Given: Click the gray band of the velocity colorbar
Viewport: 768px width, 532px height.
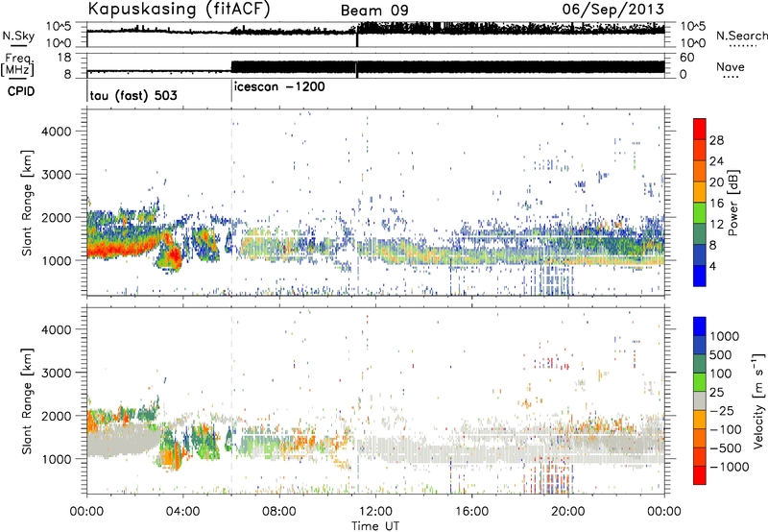Looking at the screenshot, I should 700,400.
